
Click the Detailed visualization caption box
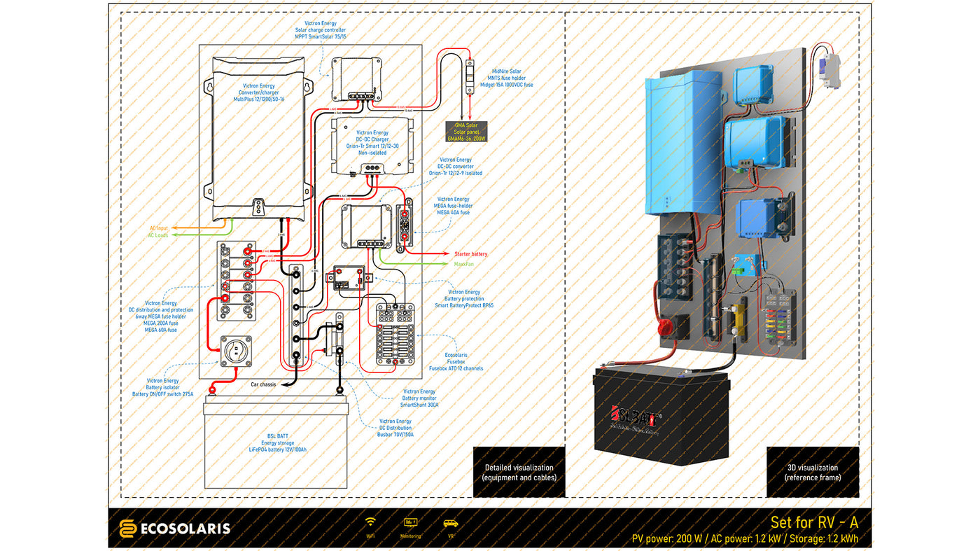click(519, 473)
